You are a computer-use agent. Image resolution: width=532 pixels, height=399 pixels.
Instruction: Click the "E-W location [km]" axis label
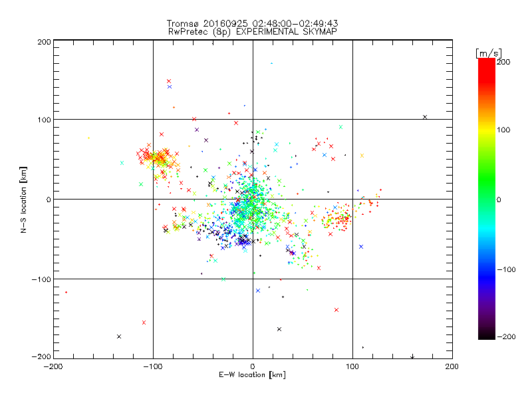click(x=252, y=375)
